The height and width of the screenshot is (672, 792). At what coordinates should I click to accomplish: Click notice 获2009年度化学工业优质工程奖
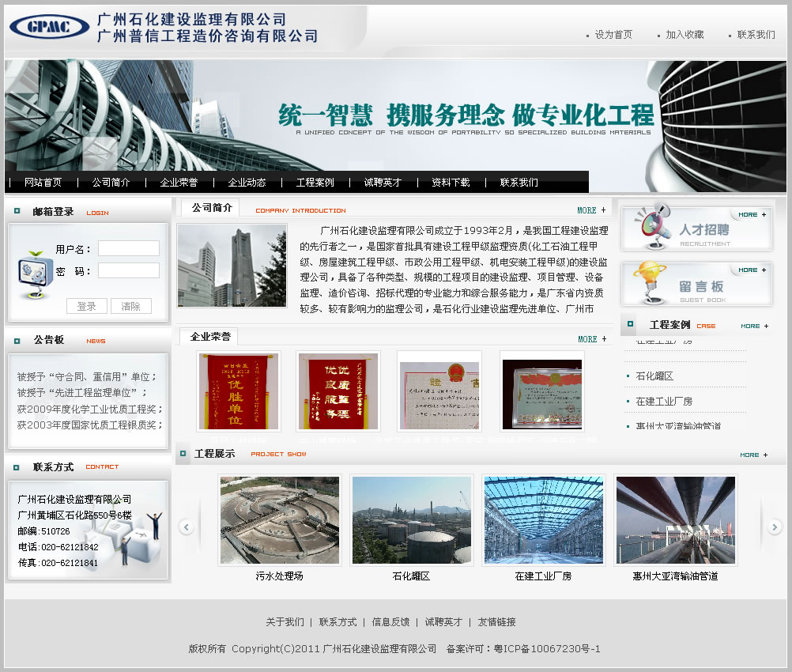90,409
